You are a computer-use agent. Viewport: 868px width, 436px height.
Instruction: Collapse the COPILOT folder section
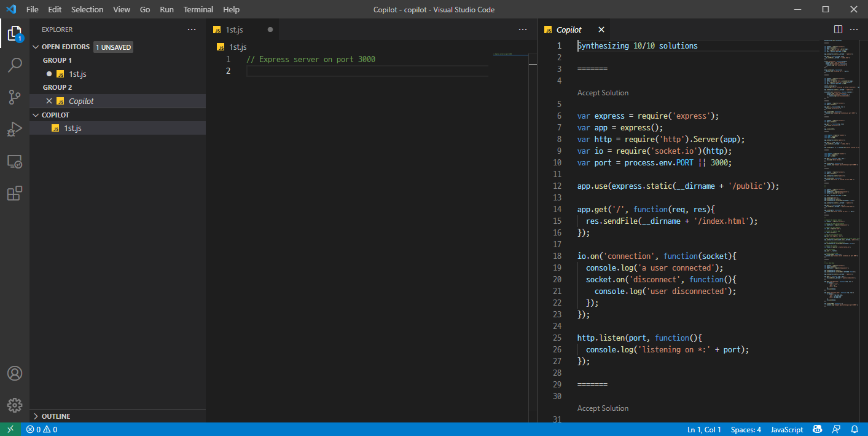coord(36,115)
